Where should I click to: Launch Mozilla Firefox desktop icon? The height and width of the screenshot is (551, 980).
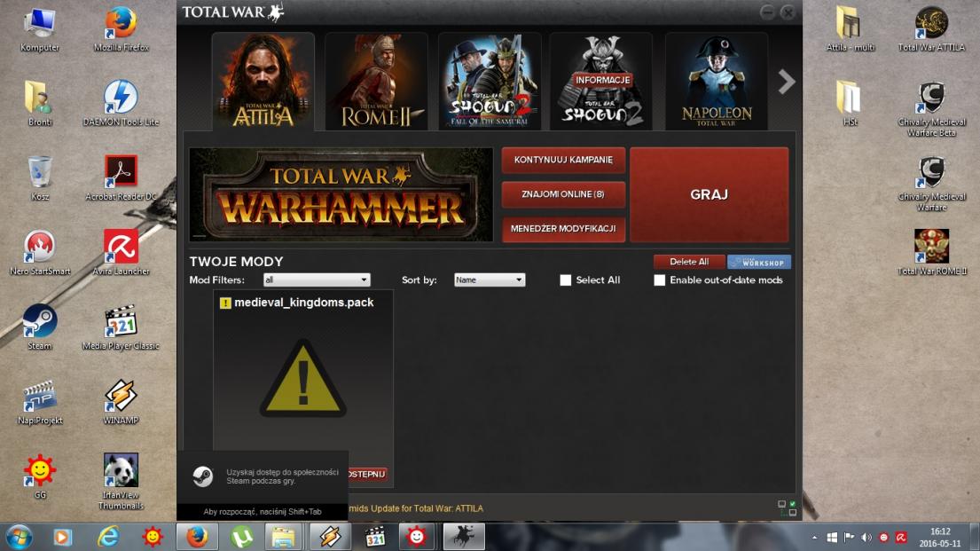pyautogui.click(x=121, y=27)
